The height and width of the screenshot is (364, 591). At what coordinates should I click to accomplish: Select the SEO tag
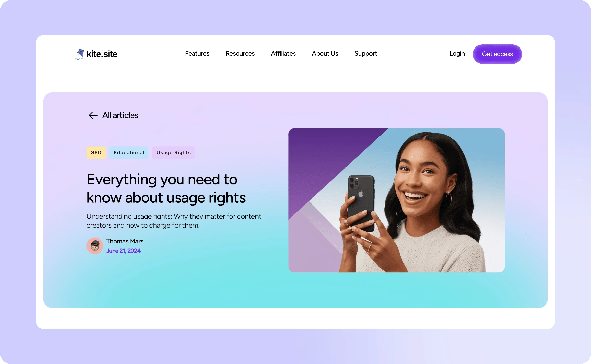tap(96, 152)
